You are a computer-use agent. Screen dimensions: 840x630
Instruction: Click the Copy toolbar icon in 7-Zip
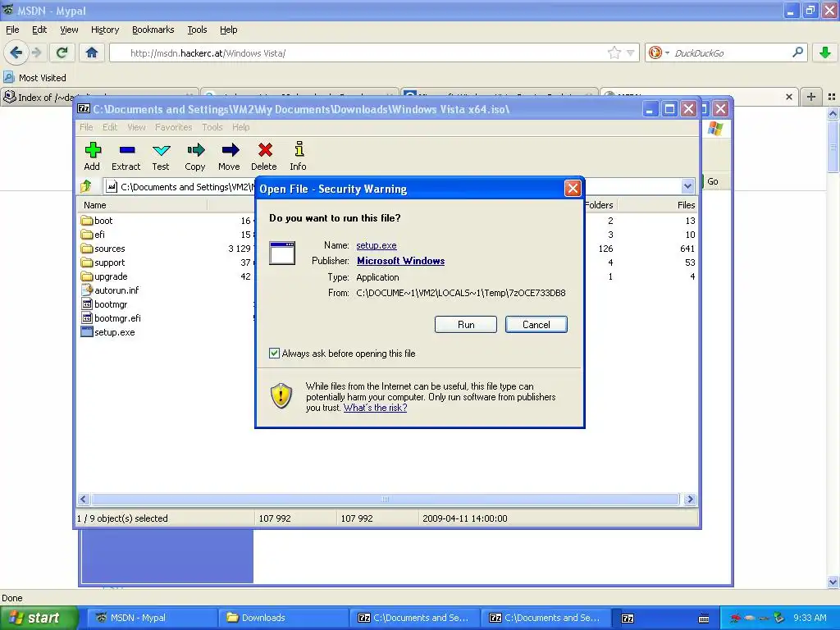click(195, 151)
